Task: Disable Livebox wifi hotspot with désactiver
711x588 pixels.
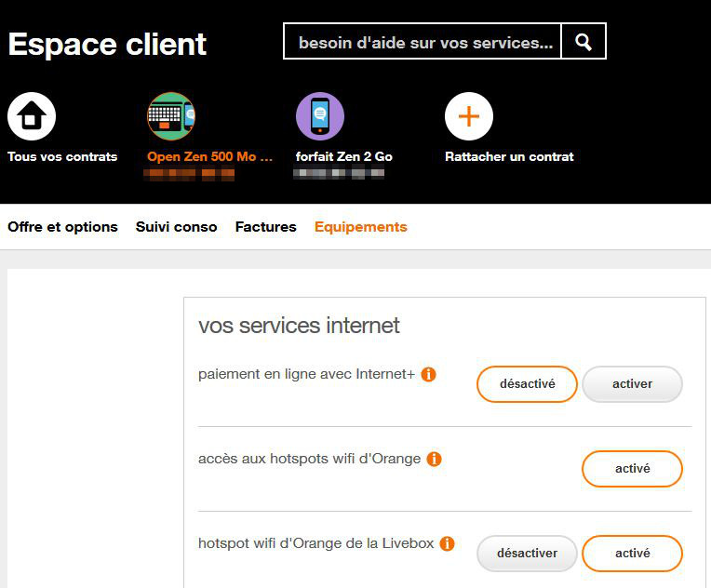Action: click(527, 554)
